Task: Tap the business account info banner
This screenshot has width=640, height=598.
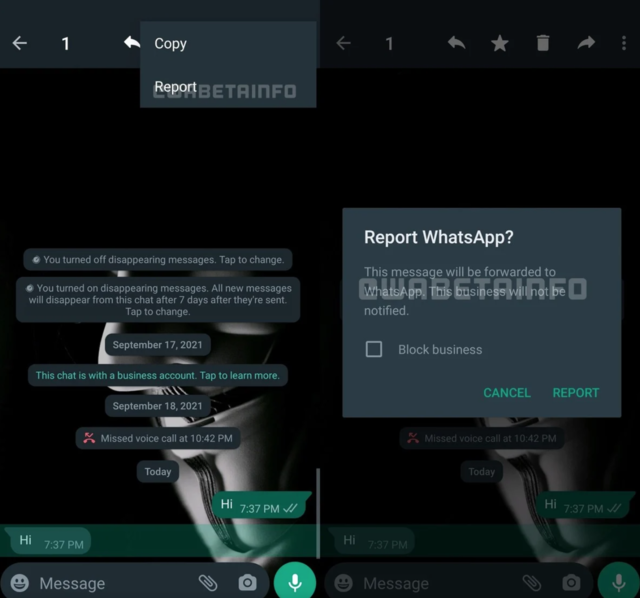Action: [x=158, y=375]
